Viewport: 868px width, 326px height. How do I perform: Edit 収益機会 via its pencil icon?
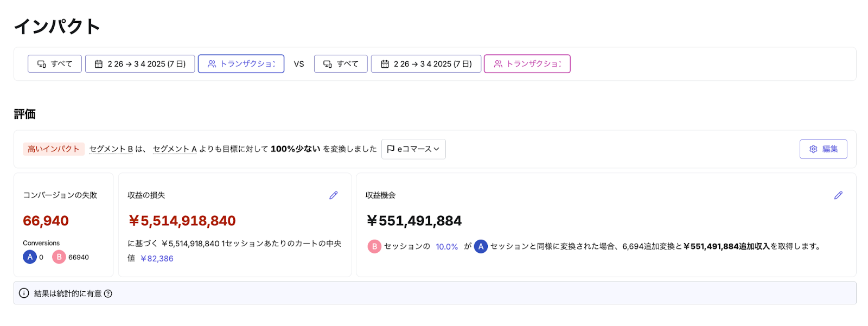(x=838, y=195)
